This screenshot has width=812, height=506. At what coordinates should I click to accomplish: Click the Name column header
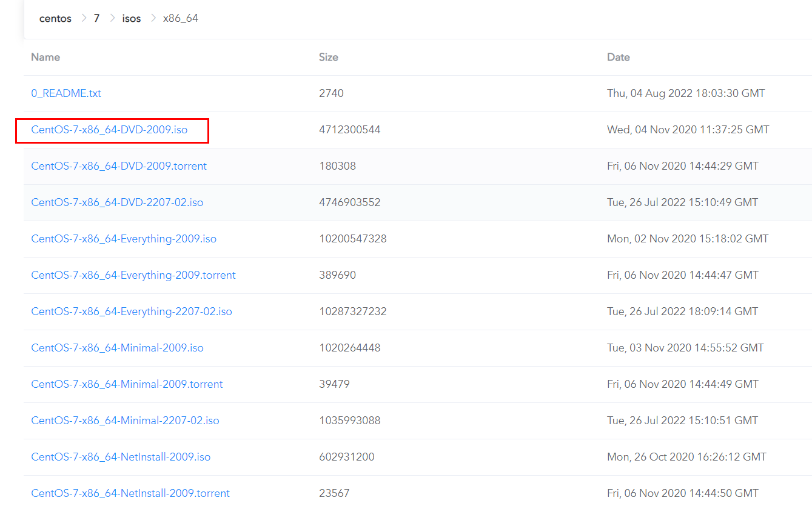click(x=45, y=57)
